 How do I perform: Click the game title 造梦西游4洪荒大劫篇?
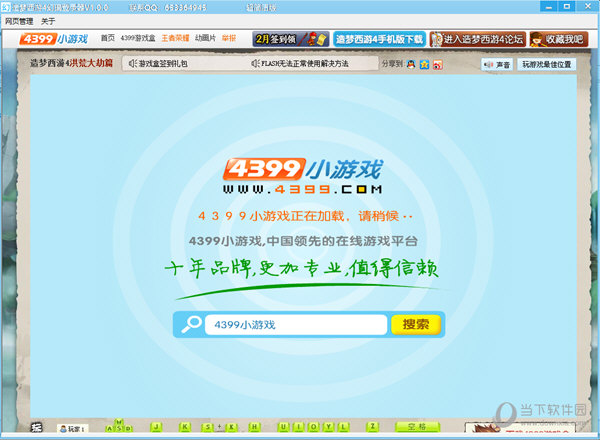[72, 63]
